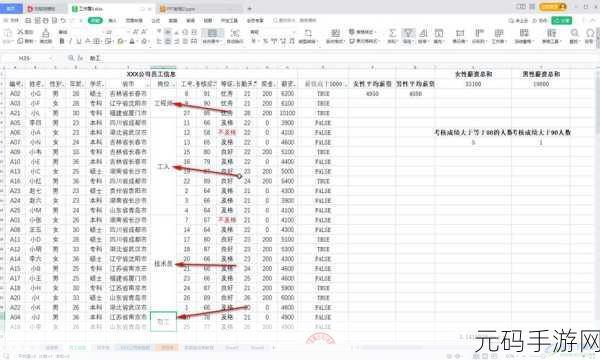Switch to the green-highlighted Home ribbon tab
Viewport: 600px width, 360px height.
95,20
